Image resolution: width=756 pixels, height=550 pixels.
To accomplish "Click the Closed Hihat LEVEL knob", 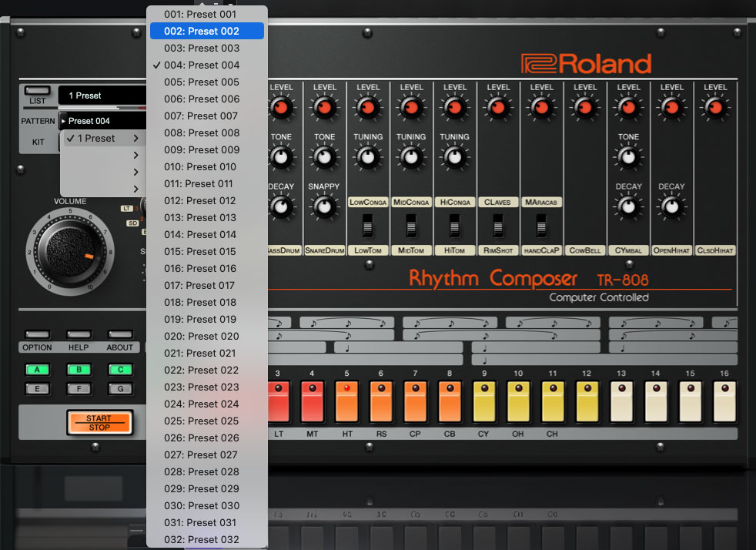I will coord(715,107).
